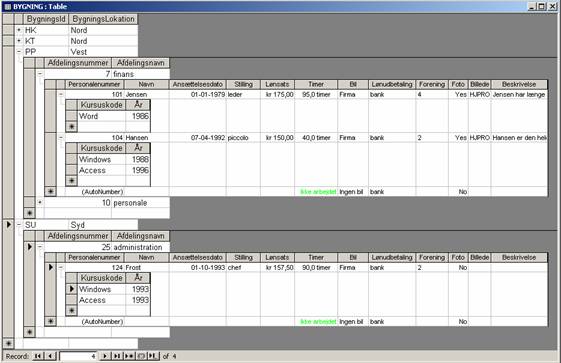The image size is (561, 363).
Task: Go to the previous record button
Action: pyautogui.click(x=50, y=356)
